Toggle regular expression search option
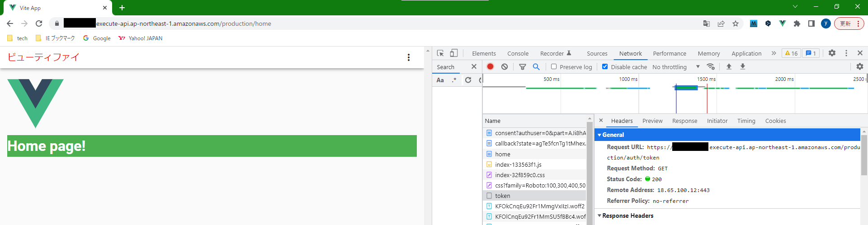The height and width of the screenshot is (225, 868). coord(454,80)
